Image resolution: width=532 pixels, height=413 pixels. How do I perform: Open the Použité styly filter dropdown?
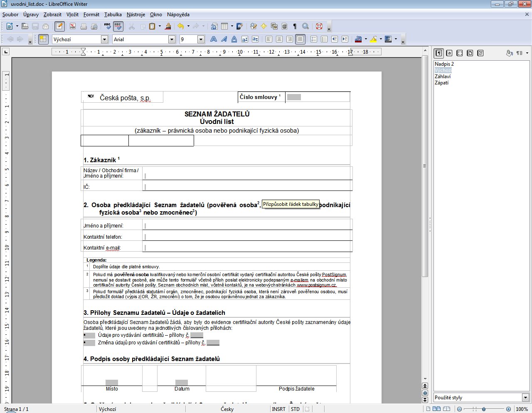click(525, 398)
